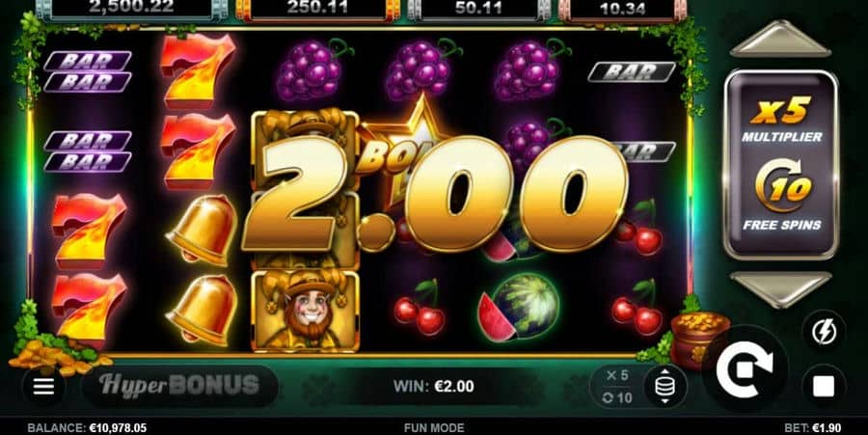Click the 2,500.22 jackpot display
Screen dimensions: 868x435
click(131, 9)
